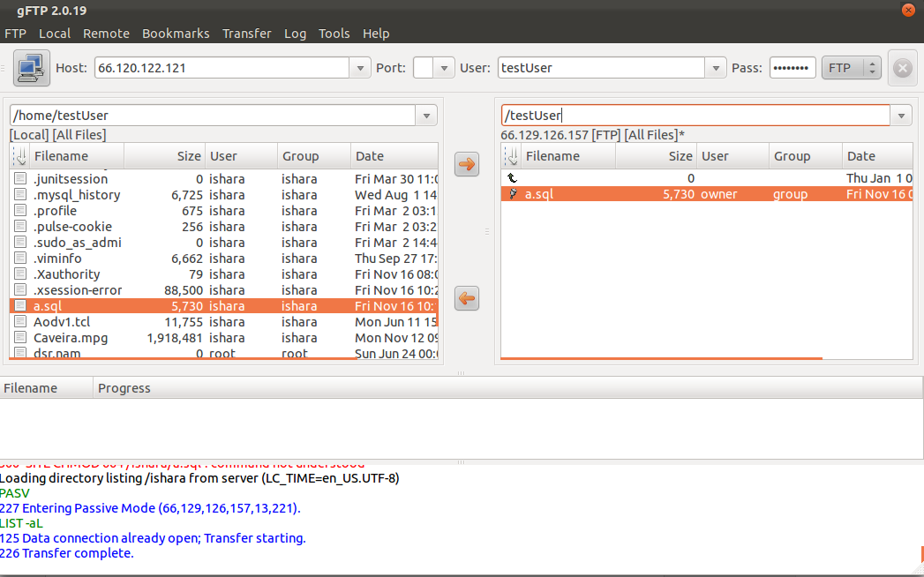
Task: Sort remote files by Group header
Action: pyautogui.click(x=806, y=156)
